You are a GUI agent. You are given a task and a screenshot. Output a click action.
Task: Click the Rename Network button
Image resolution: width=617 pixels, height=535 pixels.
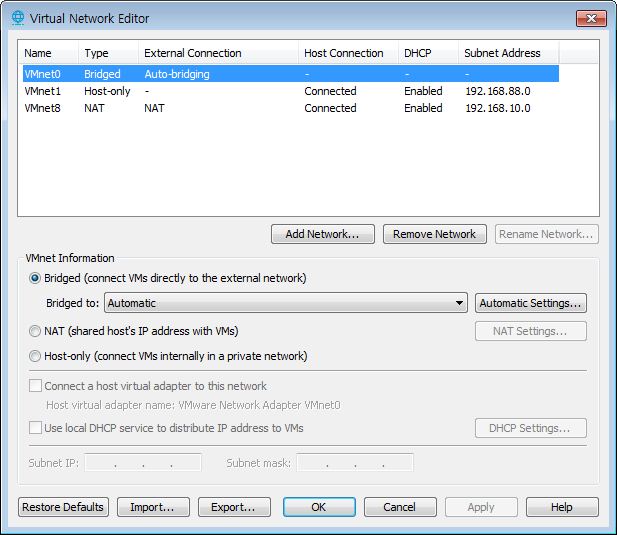[x=547, y=234]
